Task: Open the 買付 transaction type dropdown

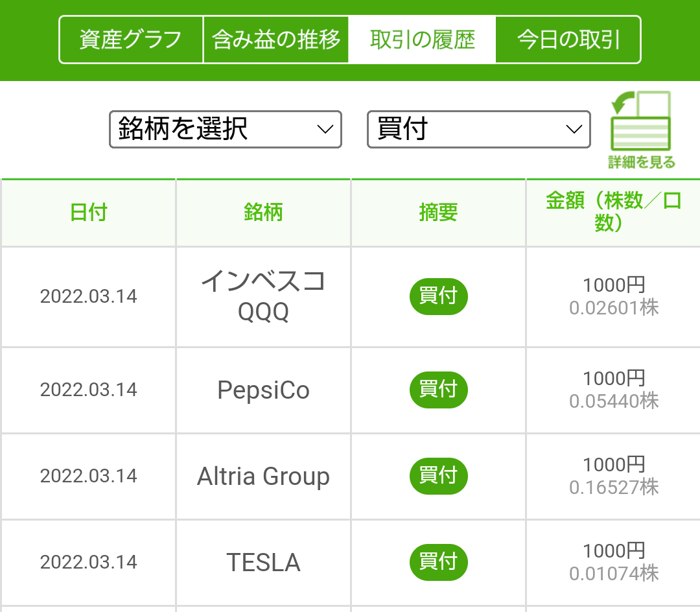Action: point(479,130)
